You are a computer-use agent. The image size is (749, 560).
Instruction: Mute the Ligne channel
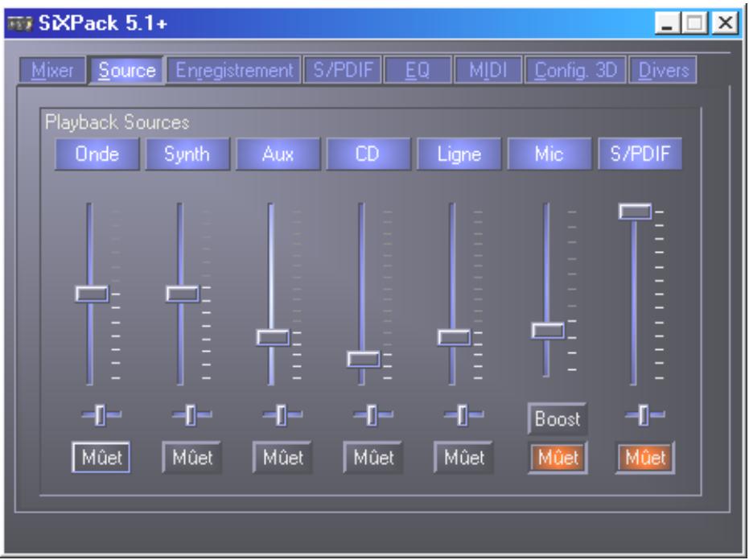[x=463, y=458]
